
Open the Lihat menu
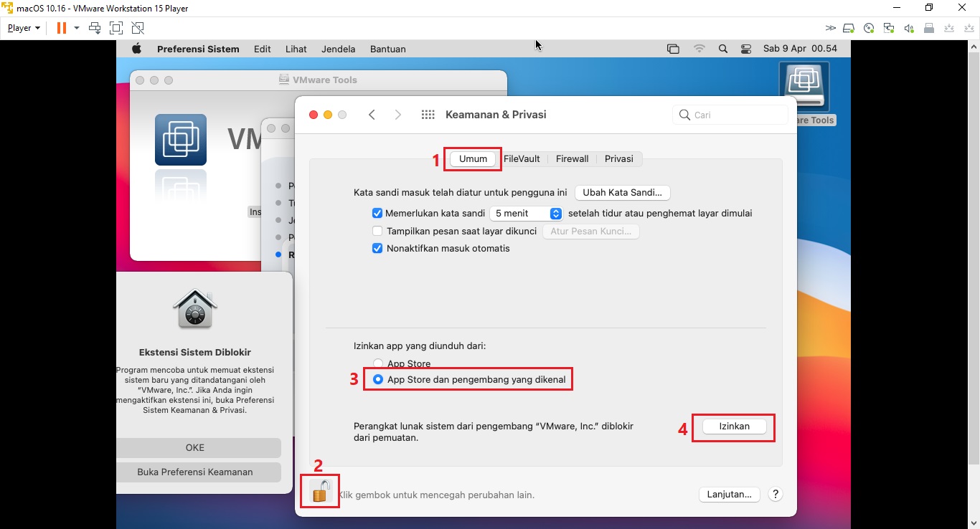click(296, 49)
